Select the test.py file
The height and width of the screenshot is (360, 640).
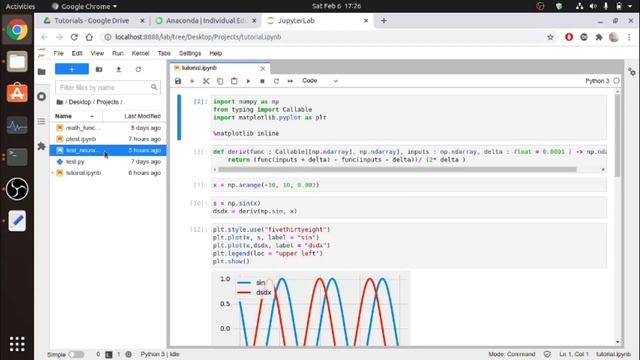[x=108, y=162]
